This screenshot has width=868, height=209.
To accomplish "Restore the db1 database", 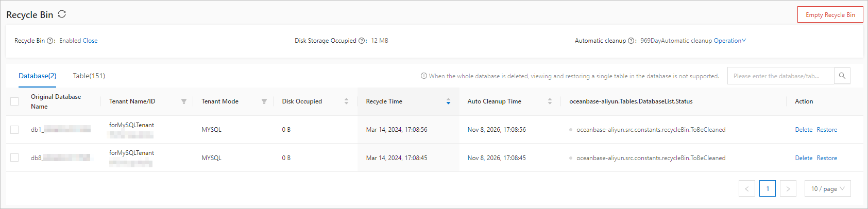I will pos(827,130).
